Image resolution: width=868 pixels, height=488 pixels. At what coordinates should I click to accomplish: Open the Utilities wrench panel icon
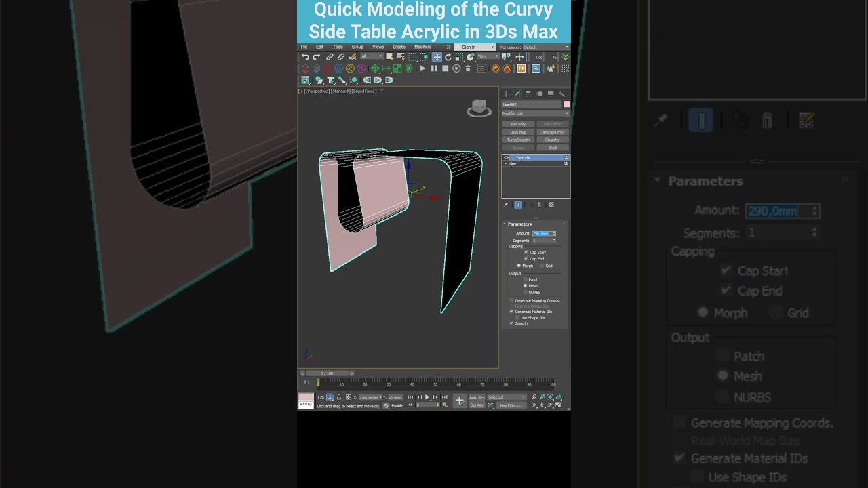[561, 94]
